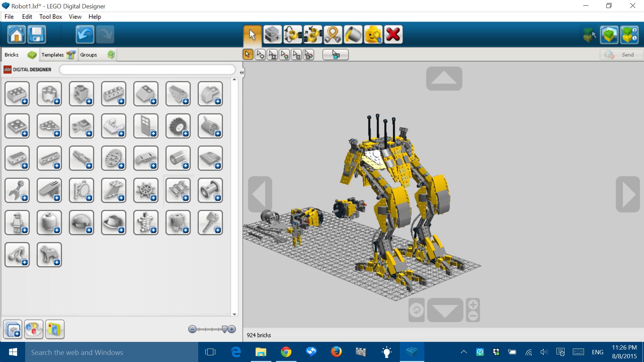644x362 pixels.
Task: Enable same-color selection mode
Action: (284, 54)
